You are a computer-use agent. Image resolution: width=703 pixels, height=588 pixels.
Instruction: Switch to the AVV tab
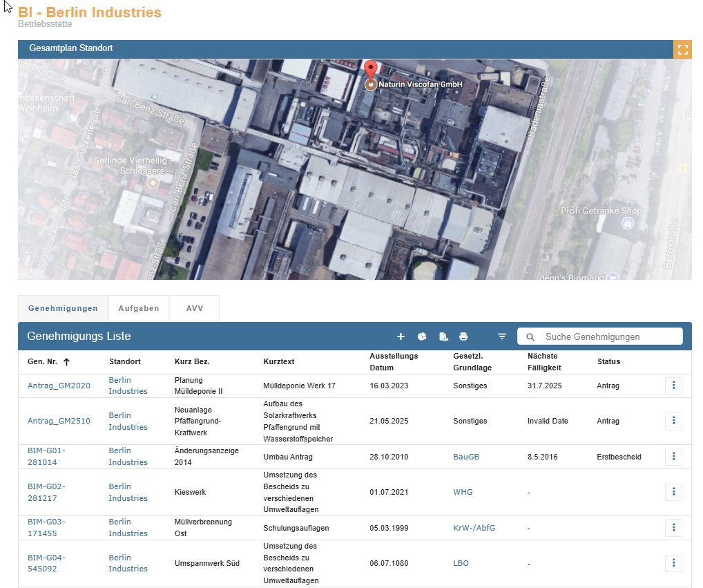pyautogui.click(x=195, y=308)
